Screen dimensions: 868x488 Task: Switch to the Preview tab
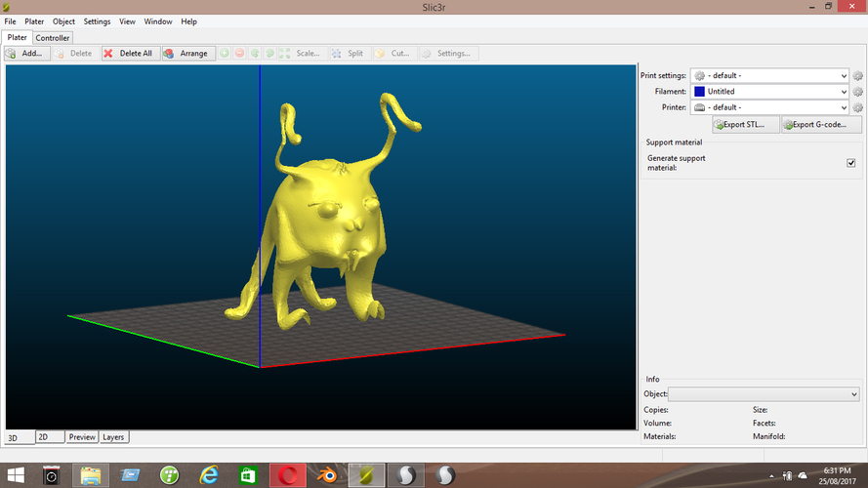pos(82,437)
